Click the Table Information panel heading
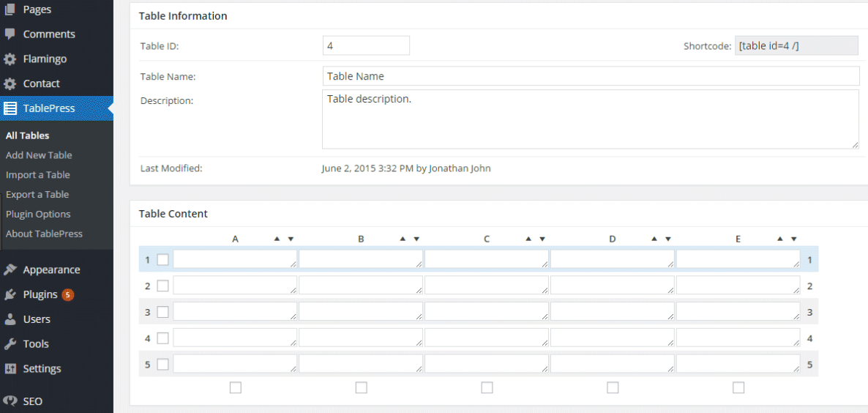The width and height of the screenshot is (868, 413). 183,16
